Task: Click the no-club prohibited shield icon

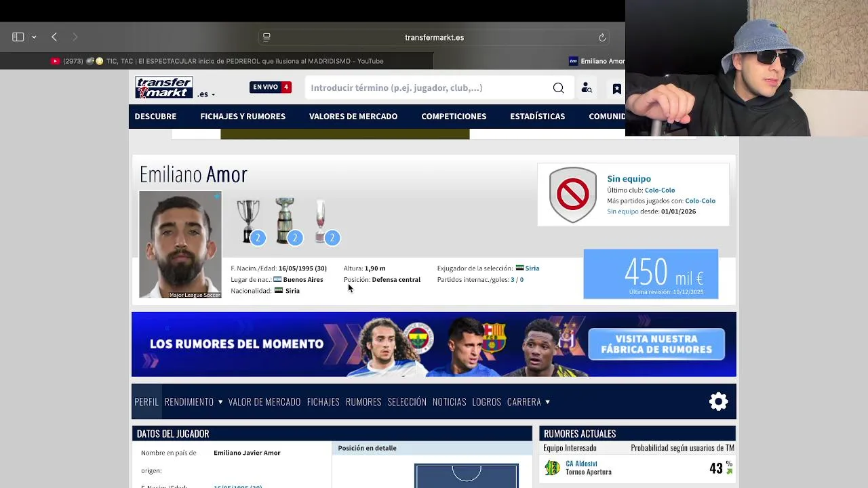Action: [573, 195]
